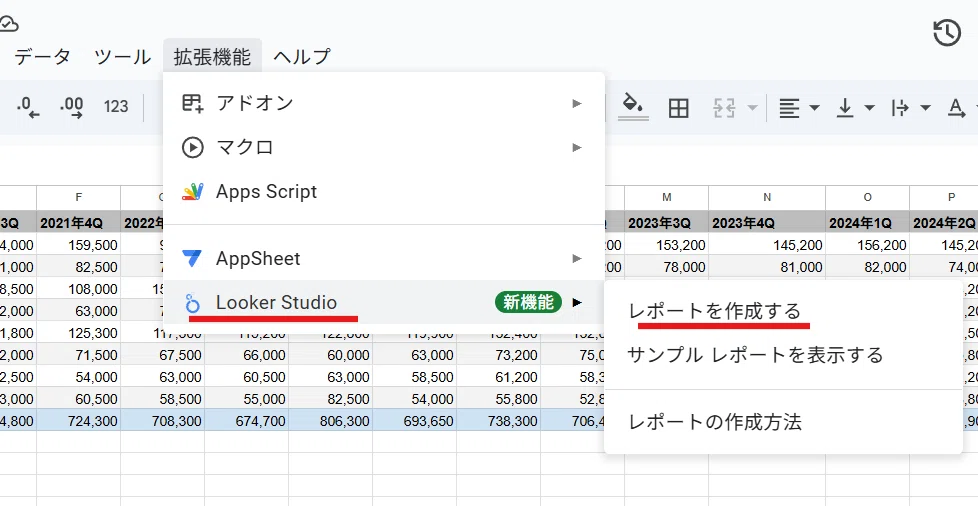This screenshot has height=506, width=978.
Task: Expand the vertical align dropdown arrow
Action: pyautogui.click(x=869, y=108)
